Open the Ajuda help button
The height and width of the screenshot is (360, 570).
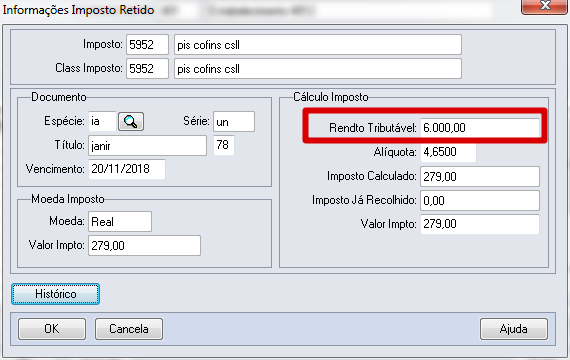tap(513, 329)
